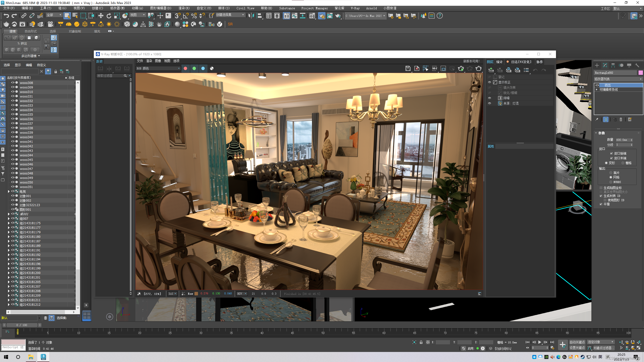The height and width of the screenshot is (362, 644).
Task: Clear the V-Ray frame buffer image
Action: point(417,68)
